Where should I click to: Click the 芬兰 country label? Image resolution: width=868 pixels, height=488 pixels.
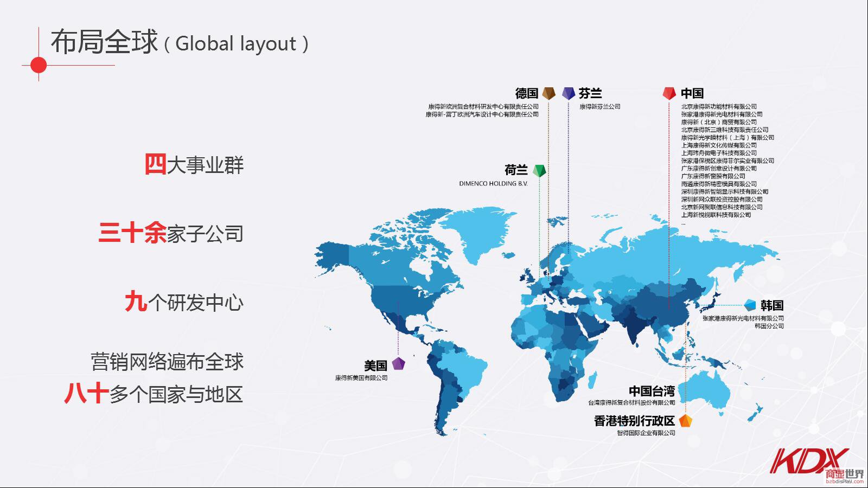590,93
